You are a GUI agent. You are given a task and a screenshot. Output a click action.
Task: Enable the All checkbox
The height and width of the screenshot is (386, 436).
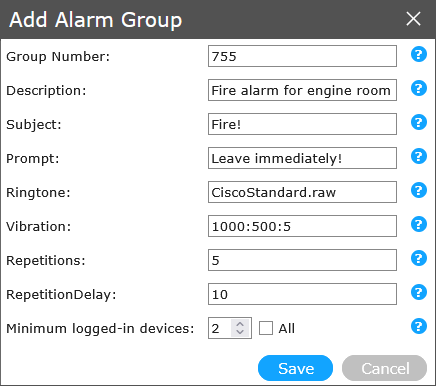(266, 328)
